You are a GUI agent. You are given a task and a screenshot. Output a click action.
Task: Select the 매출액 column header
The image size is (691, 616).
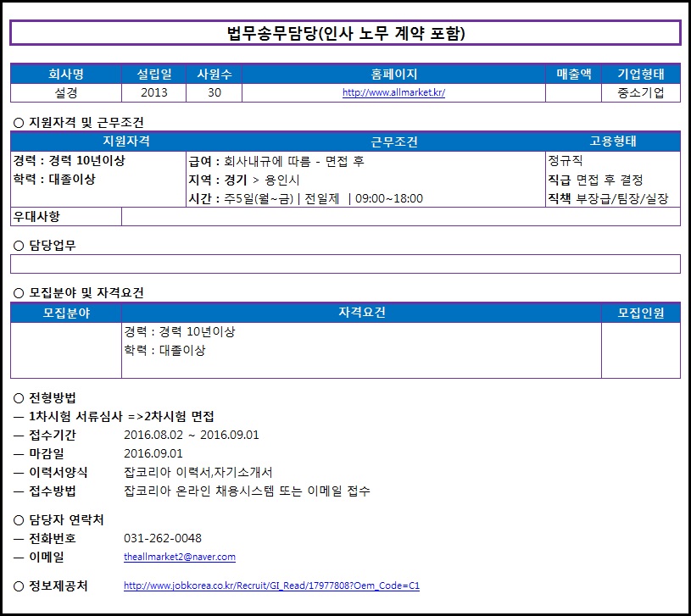[573, 74]
